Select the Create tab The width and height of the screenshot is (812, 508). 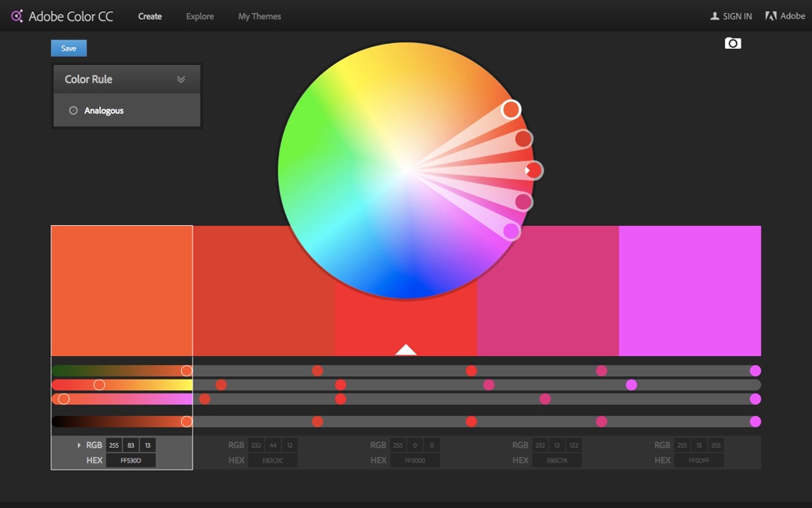(149, 15)
